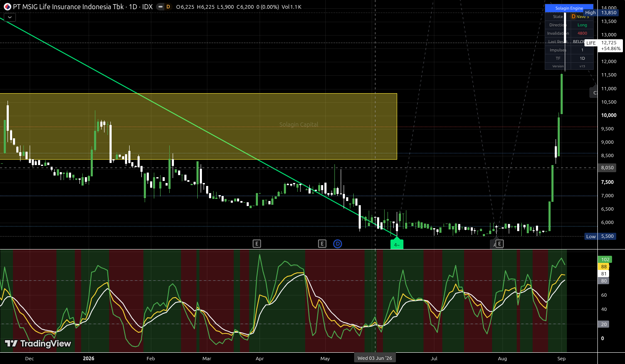
Task: Click the gray 80 level label
Action: [x=604, y=281]
